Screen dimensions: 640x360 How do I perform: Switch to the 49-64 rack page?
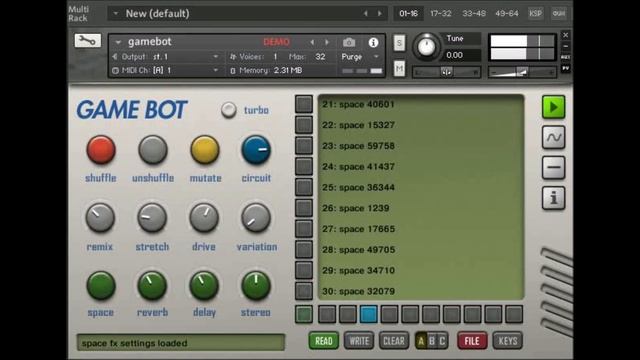pos(507,13)
